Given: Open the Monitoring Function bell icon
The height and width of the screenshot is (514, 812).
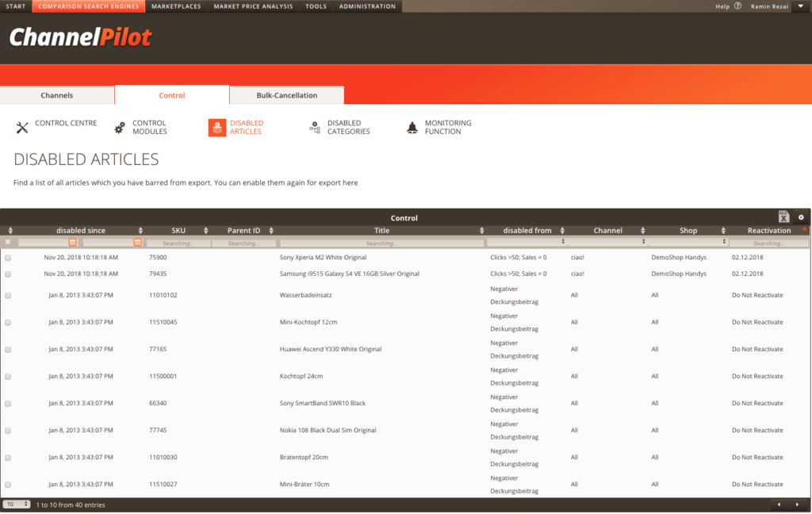Looking at the screenshot, I should click(412, 127).
